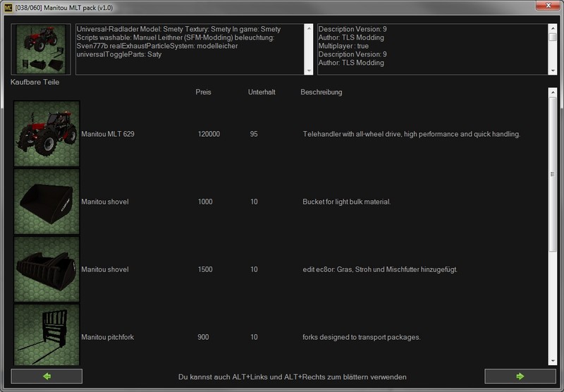Screen dimensions: 564x392
Task: Click the Manitou MLT 629 name label
Action: tap(108, 134)
